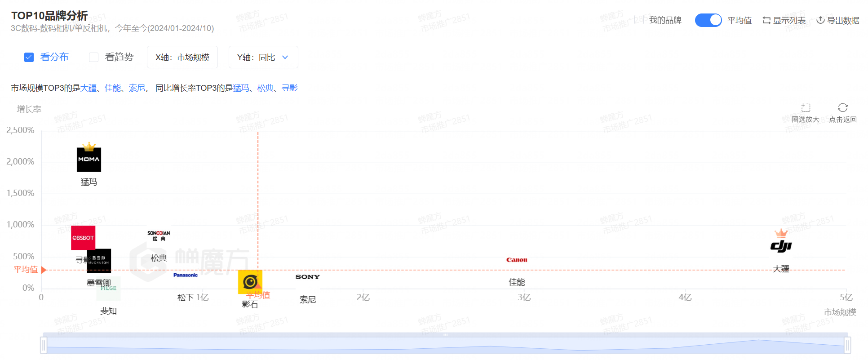Click the box-select zoom icon
The width and height of the screenshot is (868, 360).
click(x=806, y=107)
